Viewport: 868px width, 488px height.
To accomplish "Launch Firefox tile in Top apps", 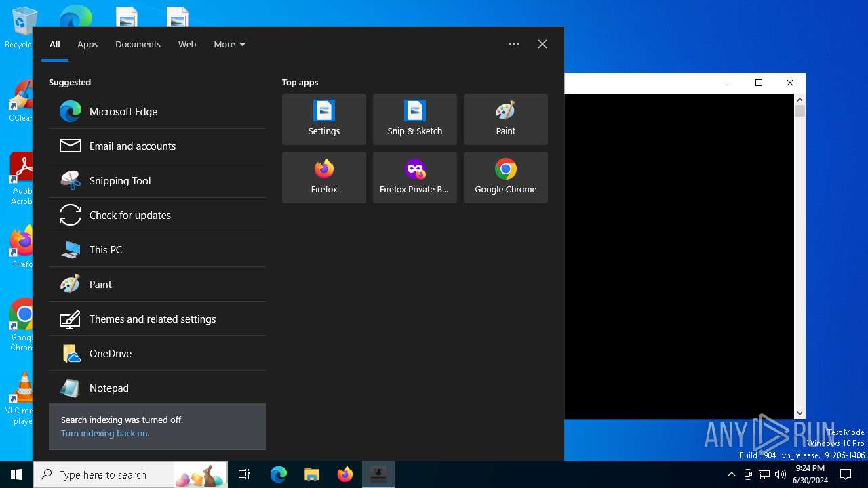I will click(x=324, y=178).
